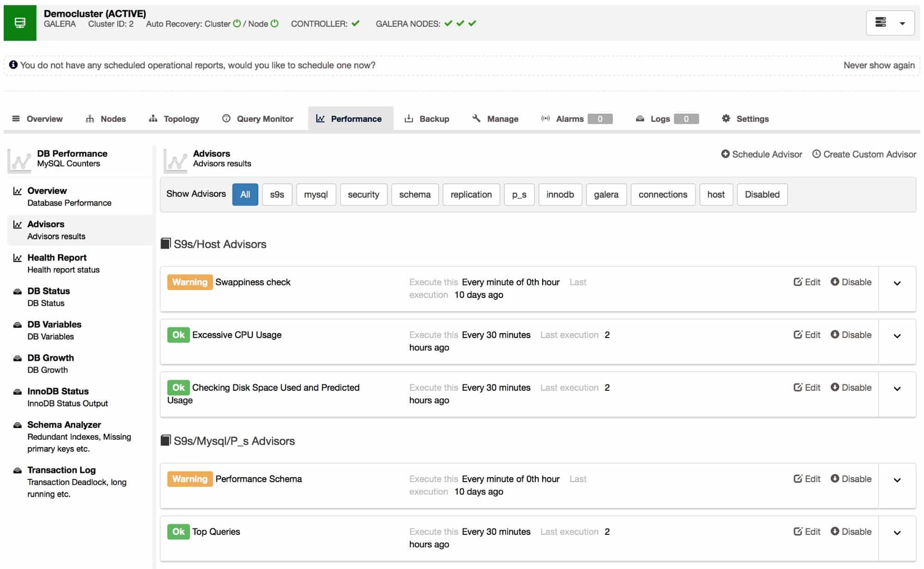This screenshot has height=569, width=924.
Task: Click the S9s/Host Advisors book icon
Action: point(165,243)
